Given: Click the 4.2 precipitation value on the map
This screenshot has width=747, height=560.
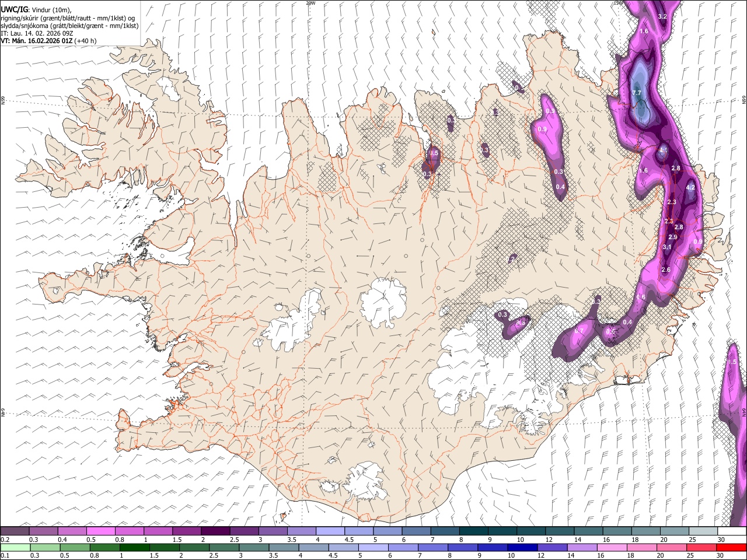Looking at the screenshot, I should tap(690, 188).
